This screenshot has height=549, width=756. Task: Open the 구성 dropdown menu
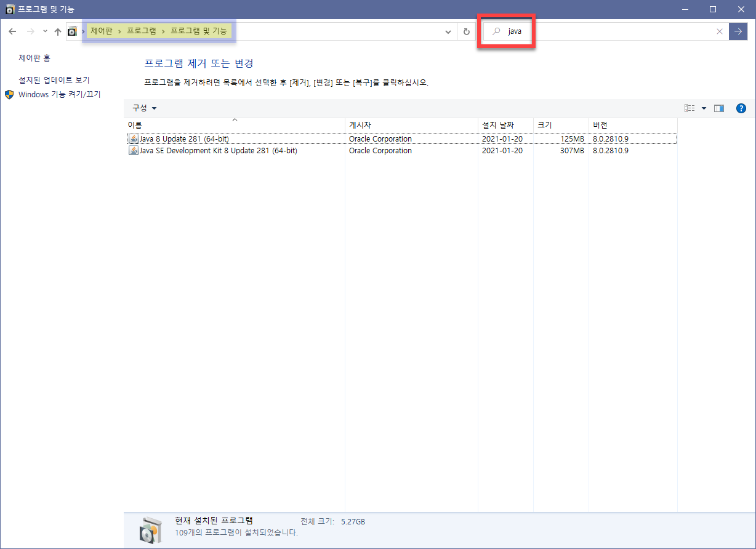click(145, 108)
